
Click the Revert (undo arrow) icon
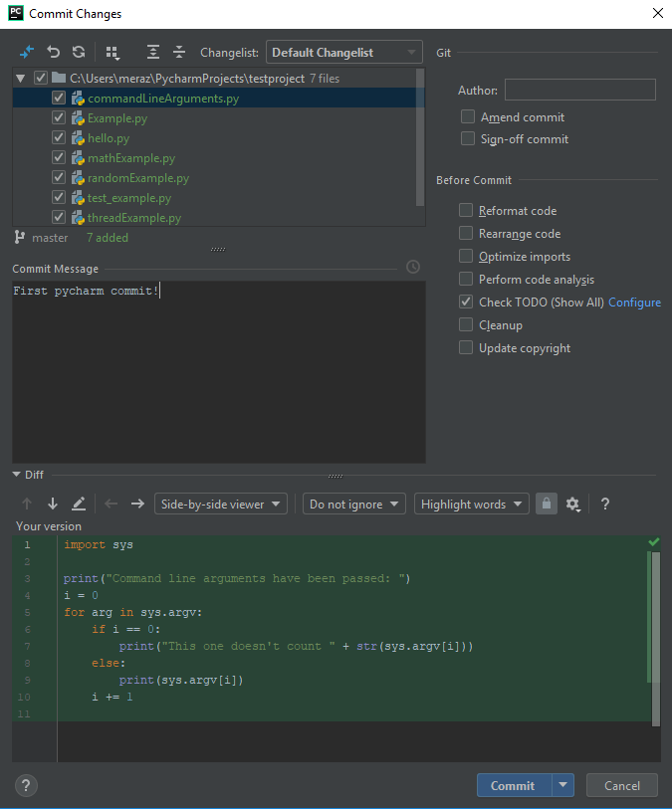click(x=53, y=53)
